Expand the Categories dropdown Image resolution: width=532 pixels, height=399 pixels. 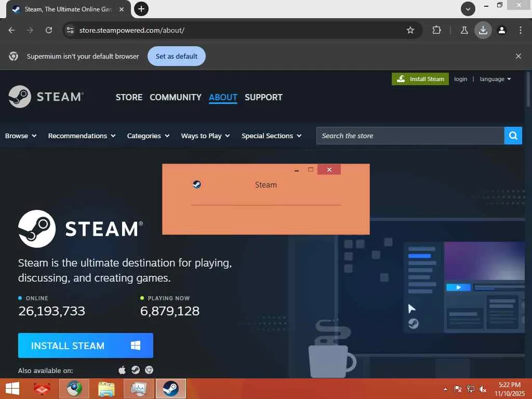148,136
